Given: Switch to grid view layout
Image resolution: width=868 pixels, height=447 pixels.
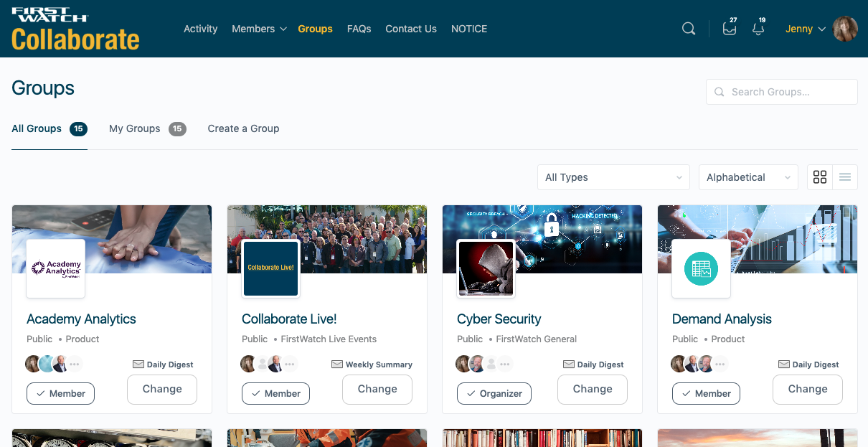Looking at the screenshot, I should click(x=820, y=177).
